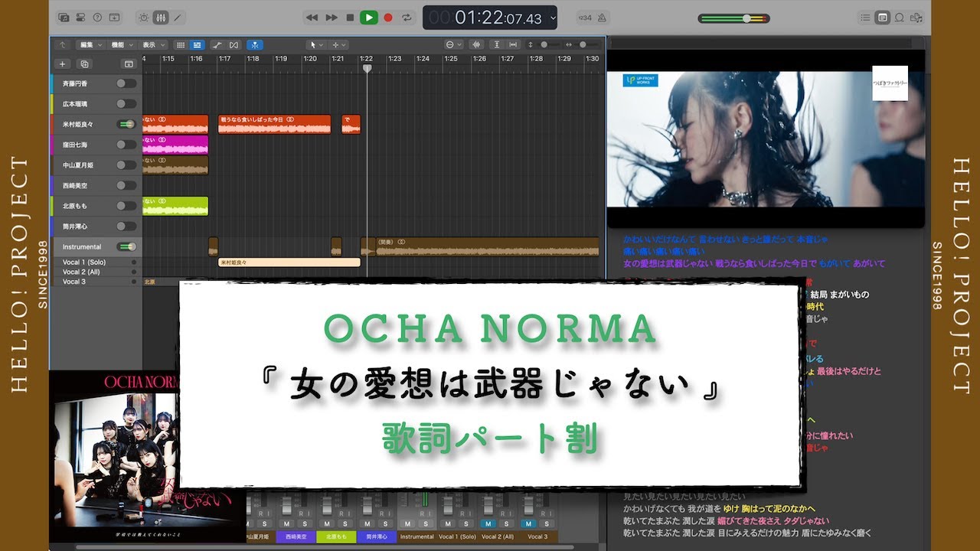Show the automation view
Screen dimensions: 980x551
point(217,45)
